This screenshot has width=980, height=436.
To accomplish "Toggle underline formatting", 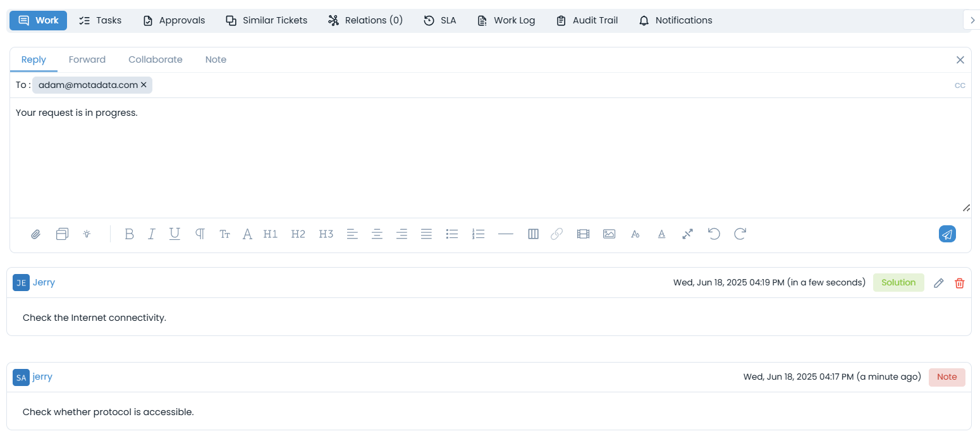I will coord(175,234).
